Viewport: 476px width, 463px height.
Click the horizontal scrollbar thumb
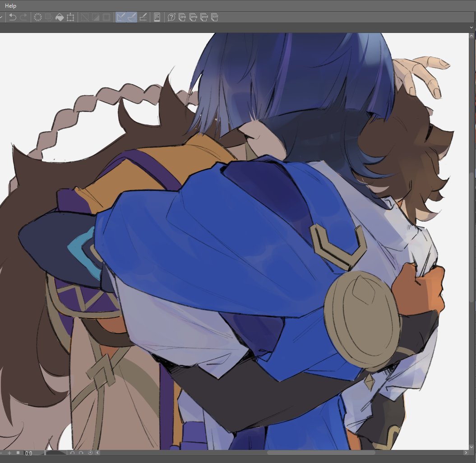(321, 453)
